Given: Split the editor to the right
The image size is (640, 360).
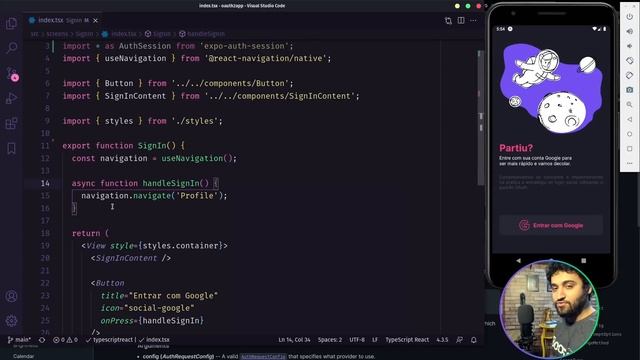Looking at the screenshot, I should [461, 20].
